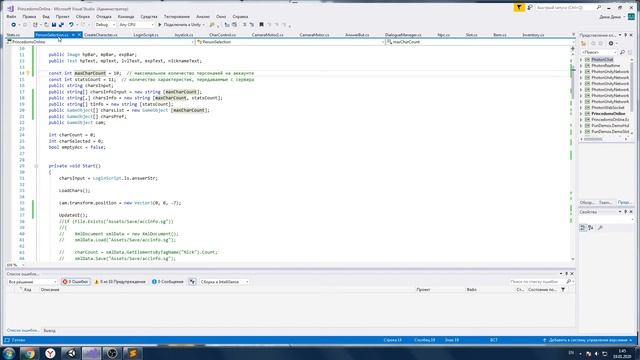Click the Save All toolbar icon

click(x=61, y=25)
